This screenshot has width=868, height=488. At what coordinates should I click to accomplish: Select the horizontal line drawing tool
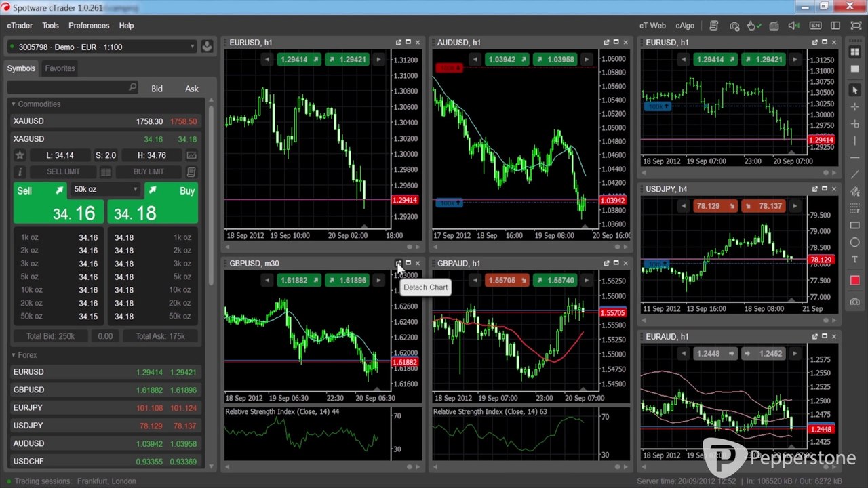[x=854, y=158]
